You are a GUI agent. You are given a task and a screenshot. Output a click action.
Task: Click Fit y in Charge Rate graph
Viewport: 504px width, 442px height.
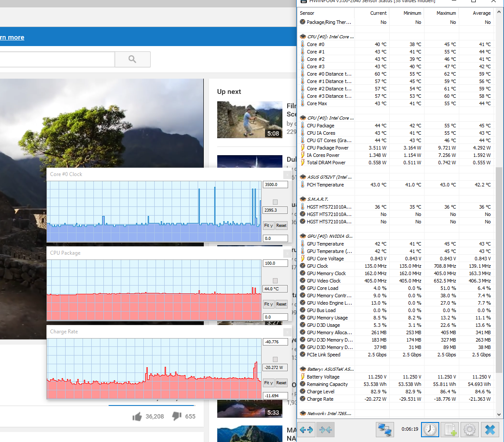[x=269, y=383]
